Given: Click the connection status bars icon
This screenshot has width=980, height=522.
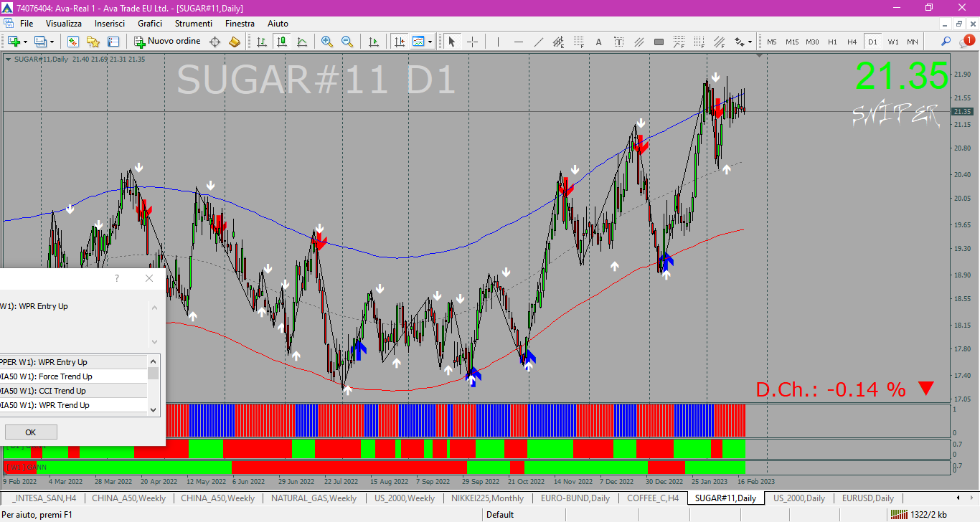Looking at the screenshot, I should point(898,514).
